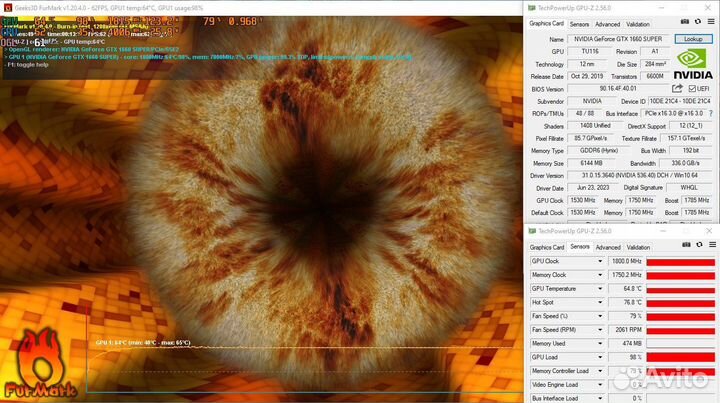Click the BIOS export share icon
The width and height of the screenshot is (720, 403).
677,88
